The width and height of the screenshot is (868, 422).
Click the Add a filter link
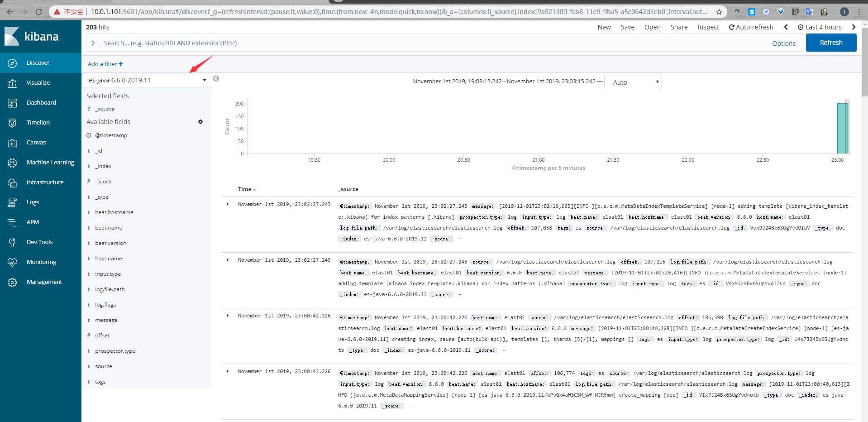(105, 64)
